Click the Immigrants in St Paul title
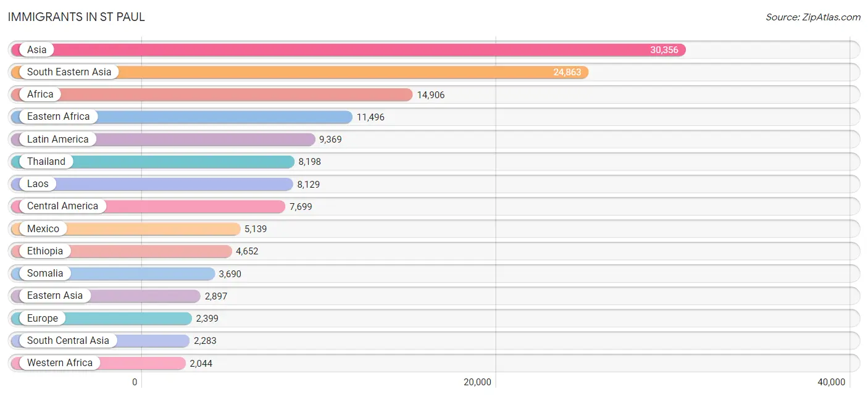Image resolution: width=868 pixels, height=397 pixels. click(x=77, y=17)
